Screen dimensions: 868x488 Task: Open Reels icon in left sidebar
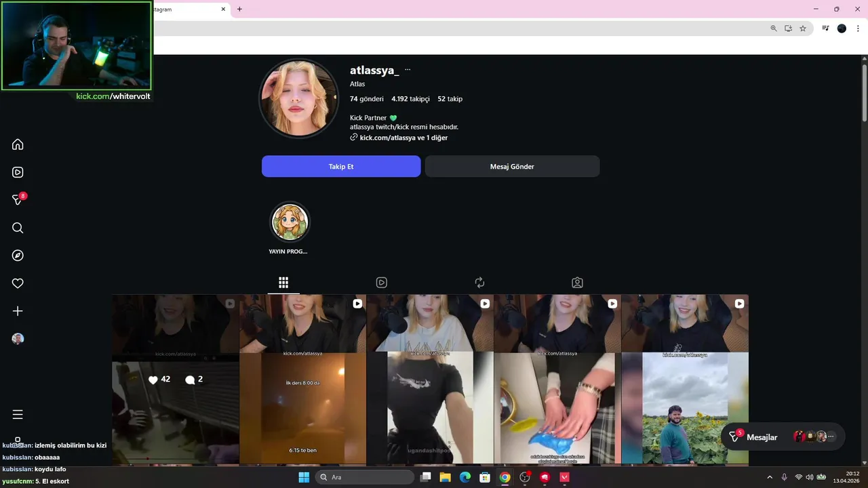click(x=18, y=172)
